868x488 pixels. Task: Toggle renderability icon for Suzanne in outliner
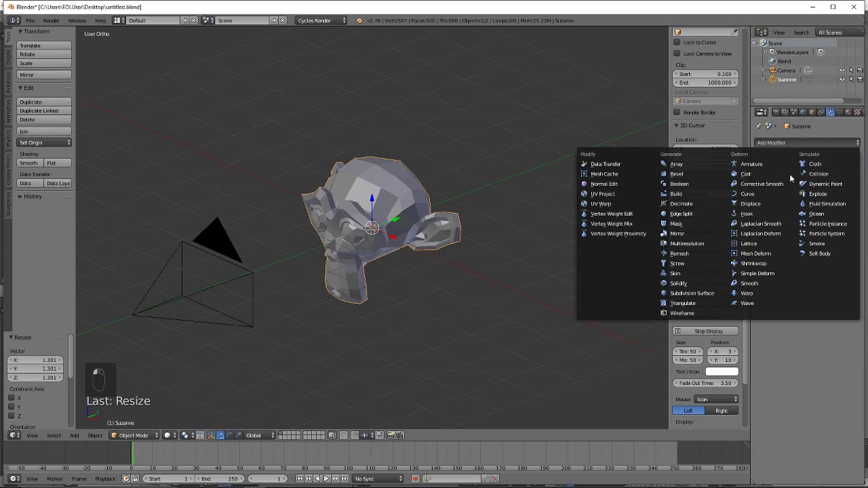pyautogui.click(x=860, y=79)
